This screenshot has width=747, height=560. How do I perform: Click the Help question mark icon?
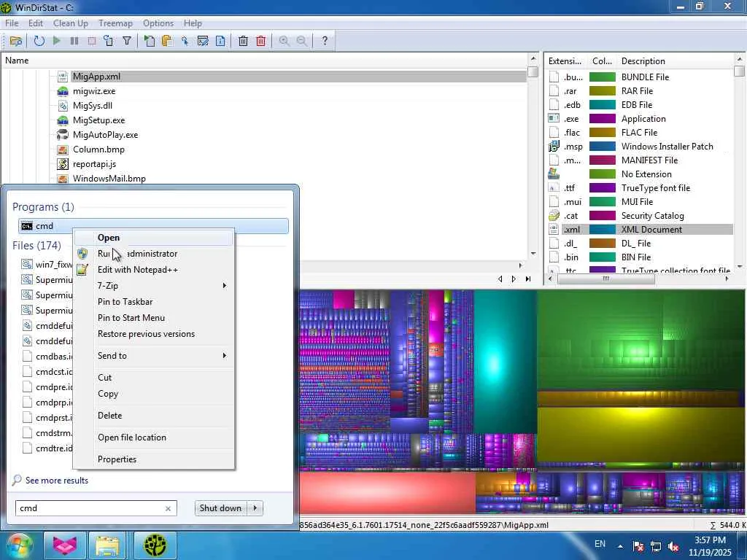325,41
